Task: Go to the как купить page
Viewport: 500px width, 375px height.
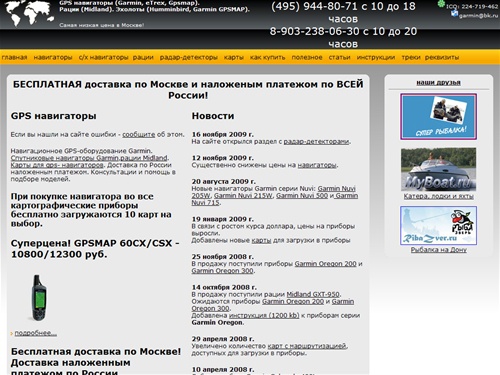Action: [x=268, y=57]
